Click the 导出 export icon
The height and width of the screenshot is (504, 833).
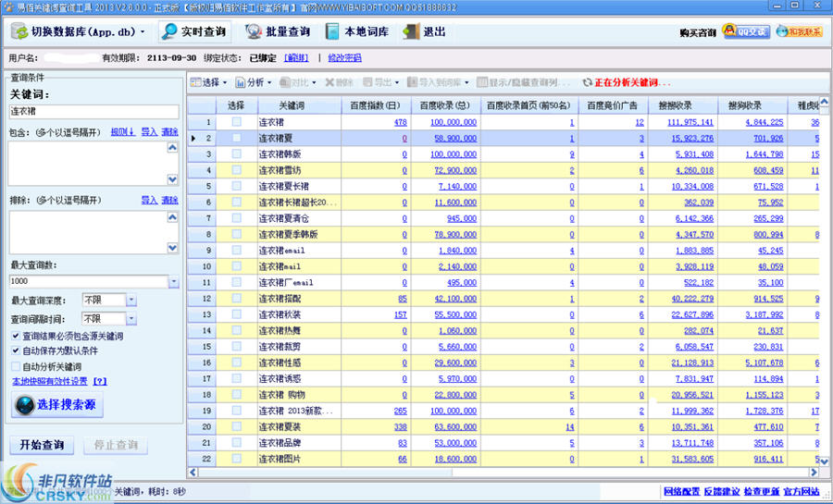click(x=367, y=82)
